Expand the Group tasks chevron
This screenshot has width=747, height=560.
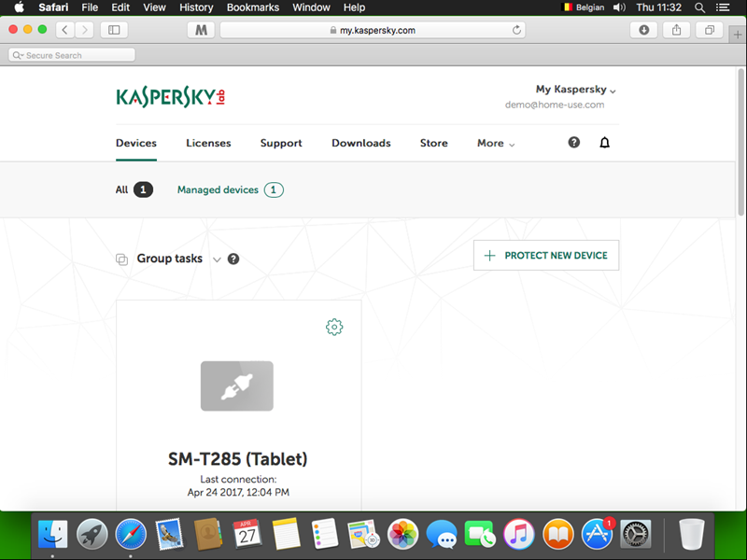[x=217, y=259]
